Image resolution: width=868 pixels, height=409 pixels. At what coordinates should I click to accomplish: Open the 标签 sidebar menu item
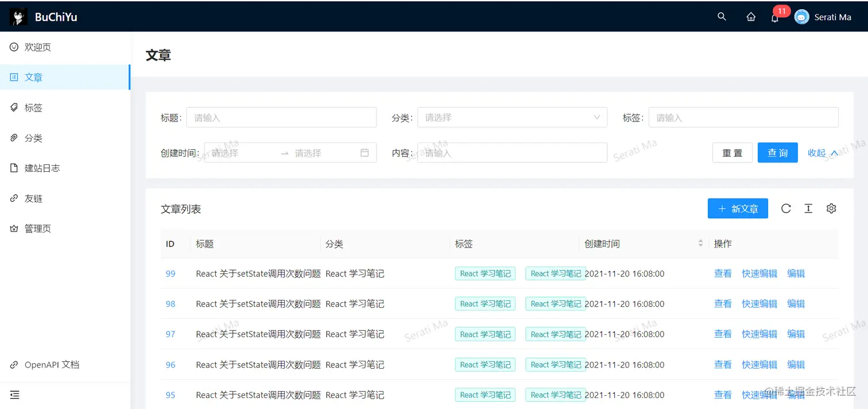point(65,108)
